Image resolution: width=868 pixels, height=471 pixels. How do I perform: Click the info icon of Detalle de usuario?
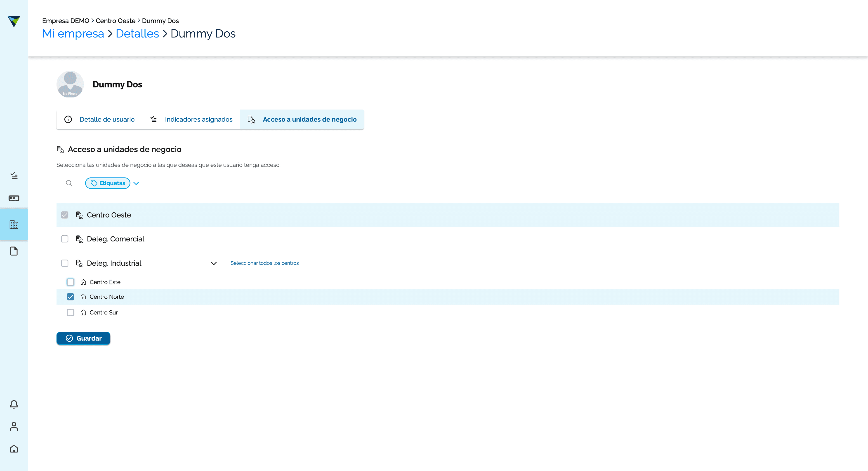click(68, 119)
